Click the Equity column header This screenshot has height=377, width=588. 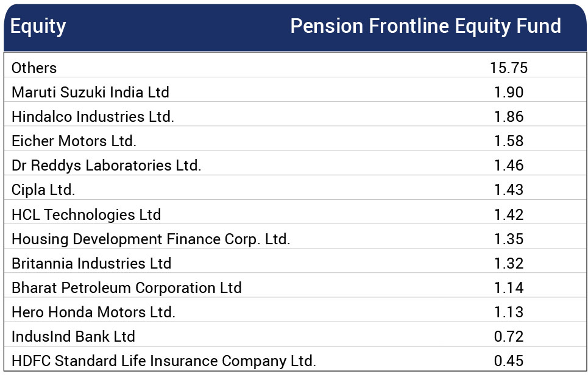(x=38, y=27)
